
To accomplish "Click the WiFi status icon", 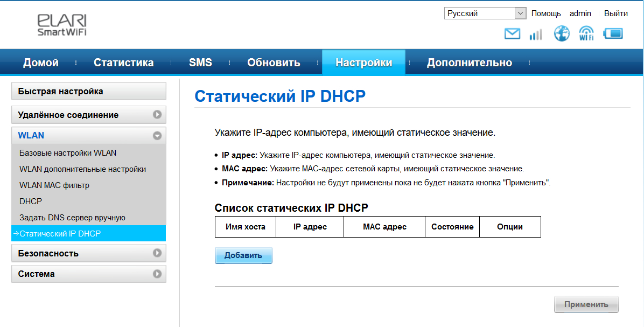I will [586, 34].
